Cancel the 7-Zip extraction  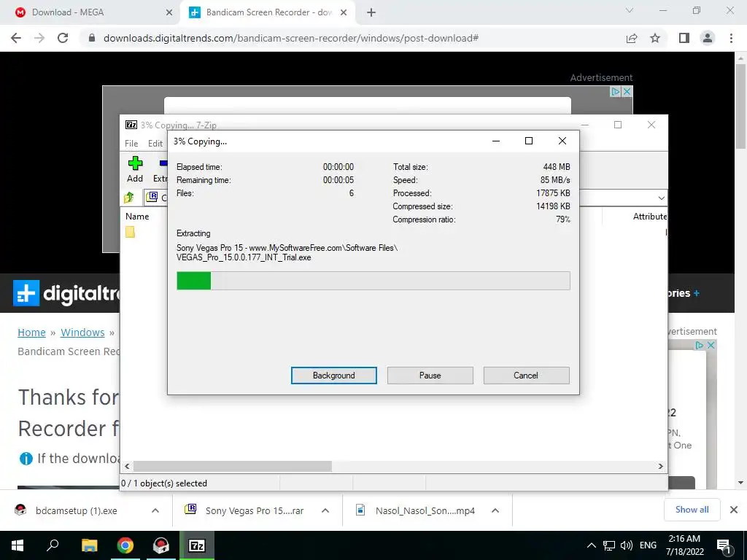[526, 376]
